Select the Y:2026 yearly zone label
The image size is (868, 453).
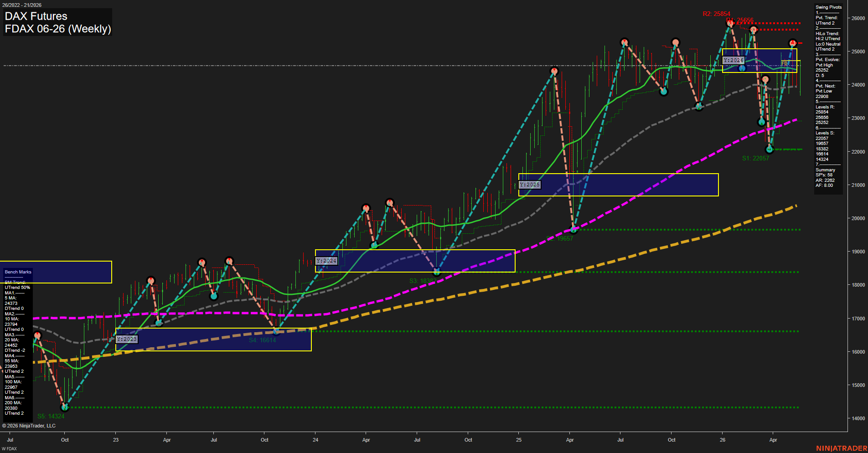734,60
